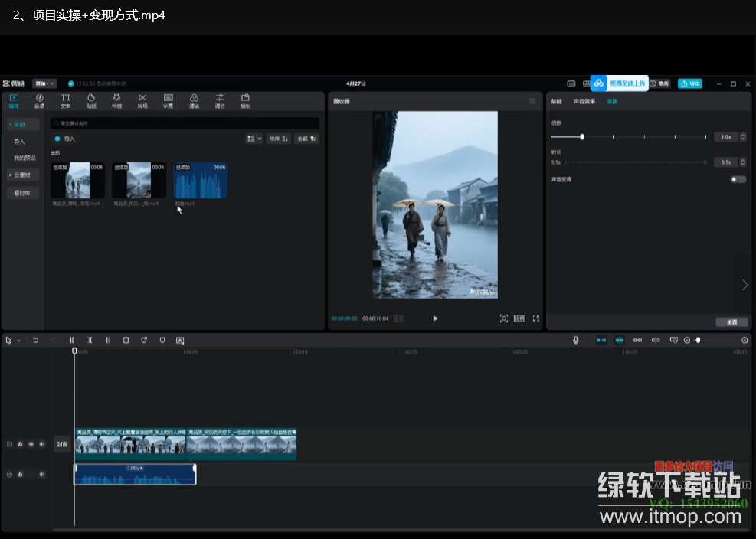Open the 排序 sort options
The height and width of the screenshot is (539, 756).
(x=279, y=139)
